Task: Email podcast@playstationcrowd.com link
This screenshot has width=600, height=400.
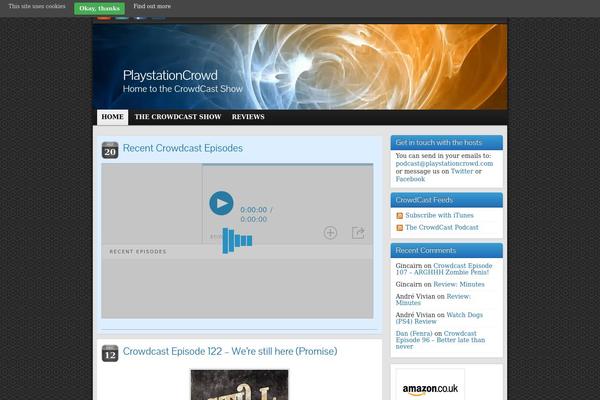Action: [444, 163]
